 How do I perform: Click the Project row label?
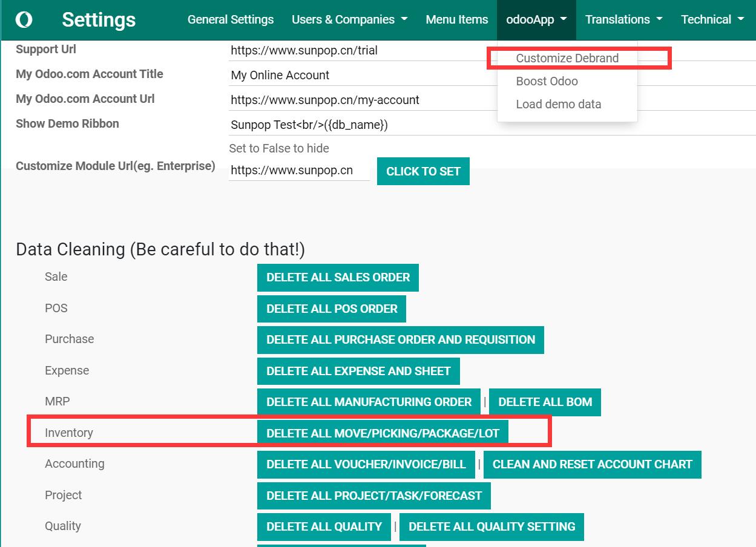(64, 495)
